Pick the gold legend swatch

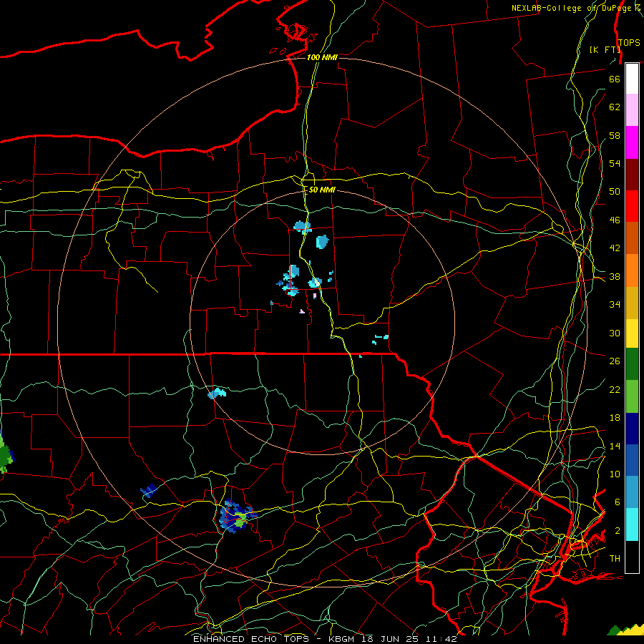632,303
